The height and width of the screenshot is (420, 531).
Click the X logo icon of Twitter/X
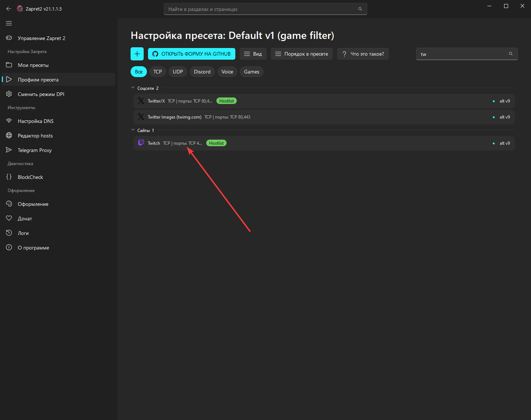coord(141,101)
